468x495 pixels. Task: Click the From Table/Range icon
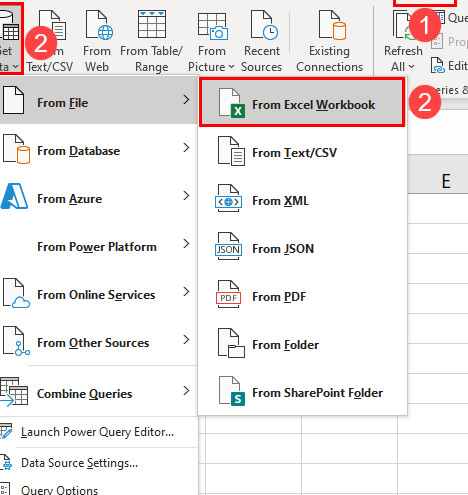pos(152,24)
